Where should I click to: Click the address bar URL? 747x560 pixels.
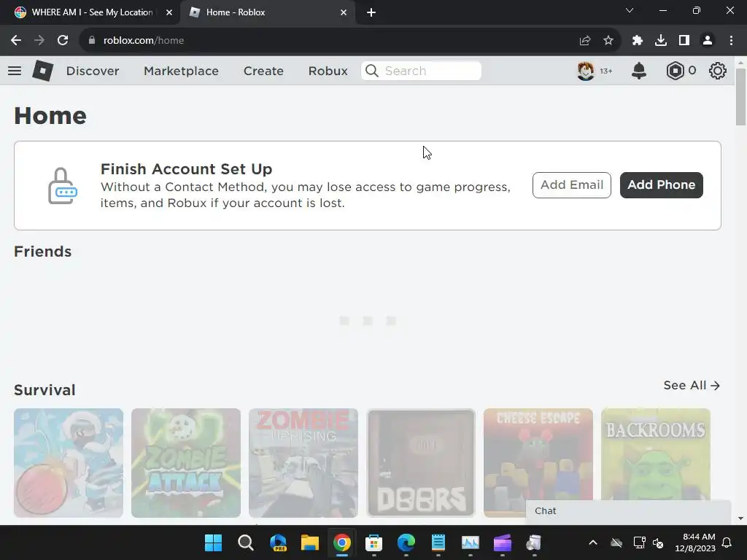point(144,41)
